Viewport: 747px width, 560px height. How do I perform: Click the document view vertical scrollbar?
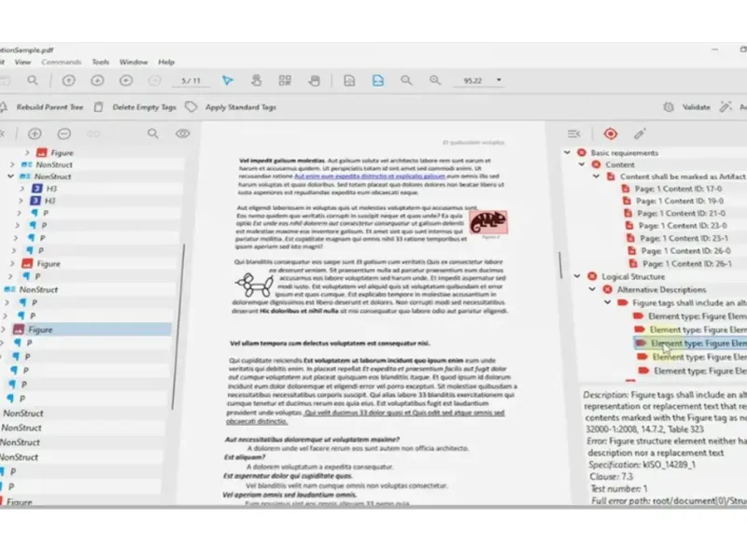(x=560, y=265)
